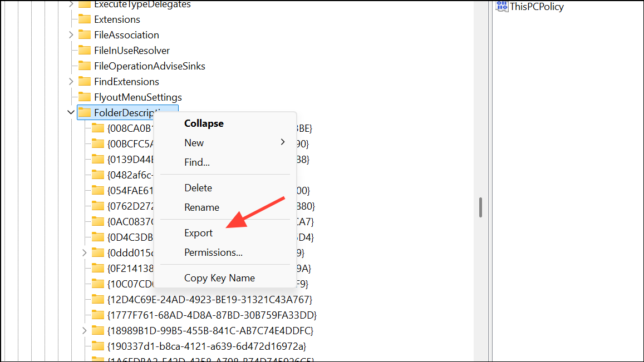
Task: Expand the FindExtensions key
Action: pos(71,81)
